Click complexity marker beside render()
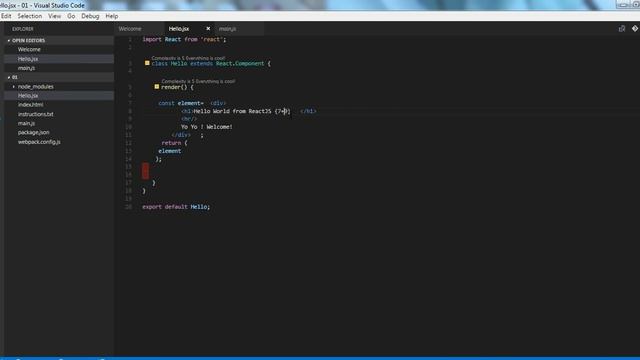Screen dimensions: 640x360 157,87
